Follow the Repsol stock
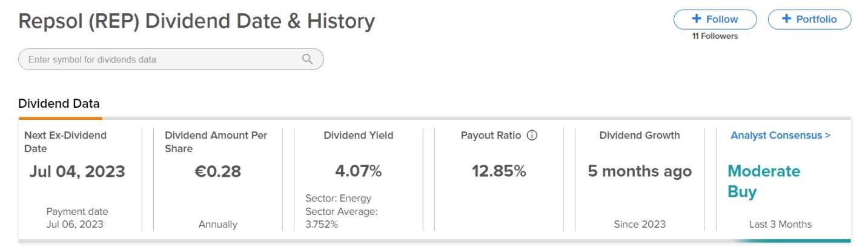Image resolution: width=868 pixels, height=247 pixels. 715,19
